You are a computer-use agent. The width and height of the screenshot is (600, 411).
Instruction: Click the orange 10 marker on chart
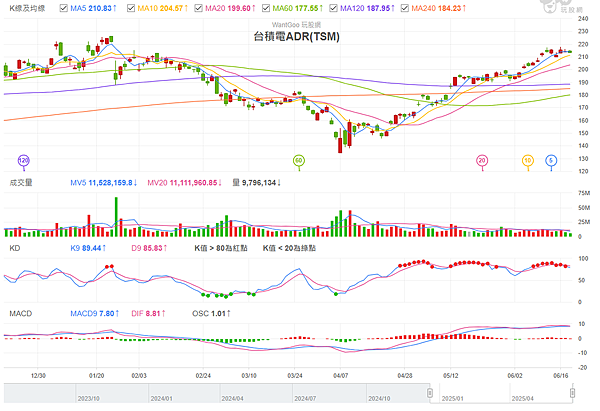click(x=528, y=160)
